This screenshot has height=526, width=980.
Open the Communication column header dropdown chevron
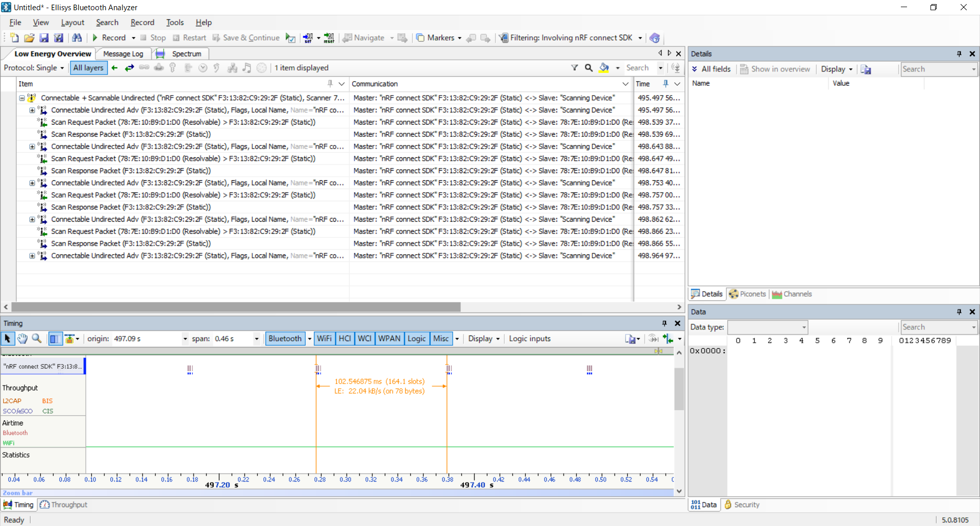[x=625, y=84]
